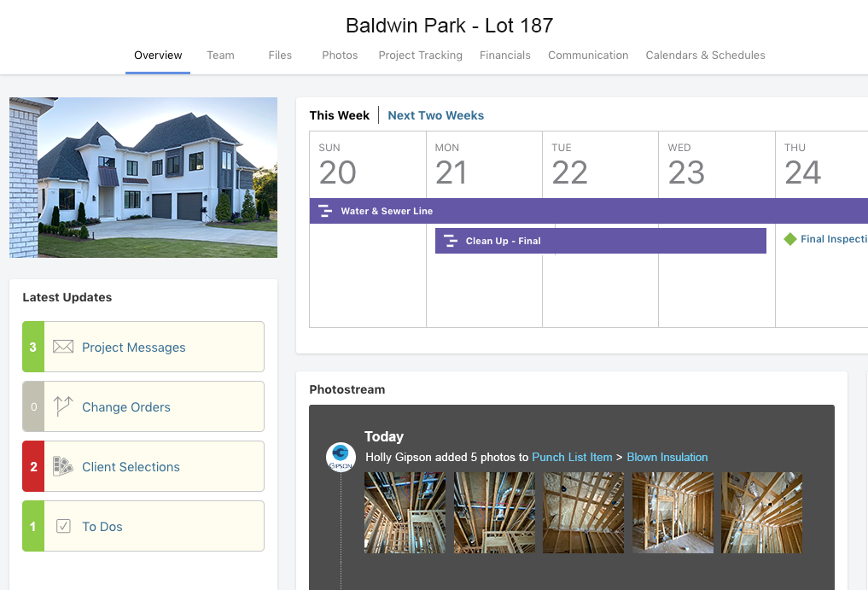868x590 pixels.
Task: Show the Next Two Weeks schedule
Action: 435,115
